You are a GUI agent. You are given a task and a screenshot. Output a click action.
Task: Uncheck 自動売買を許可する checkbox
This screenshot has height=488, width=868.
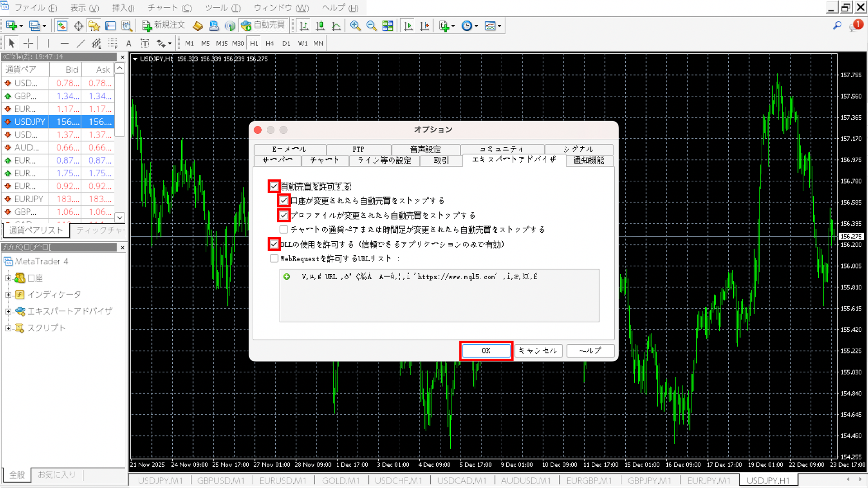pyautogui.click(x=274, y=186)
